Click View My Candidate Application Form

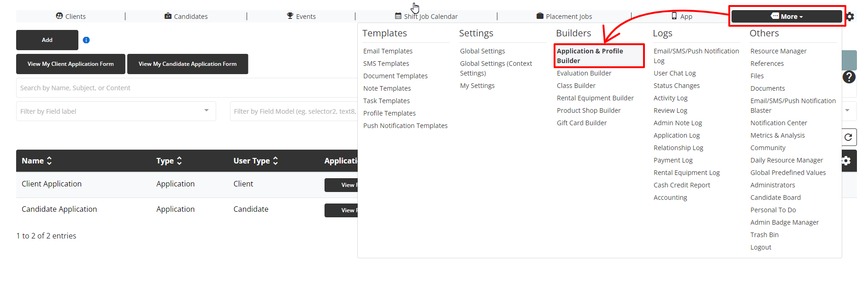pos(188,64)
